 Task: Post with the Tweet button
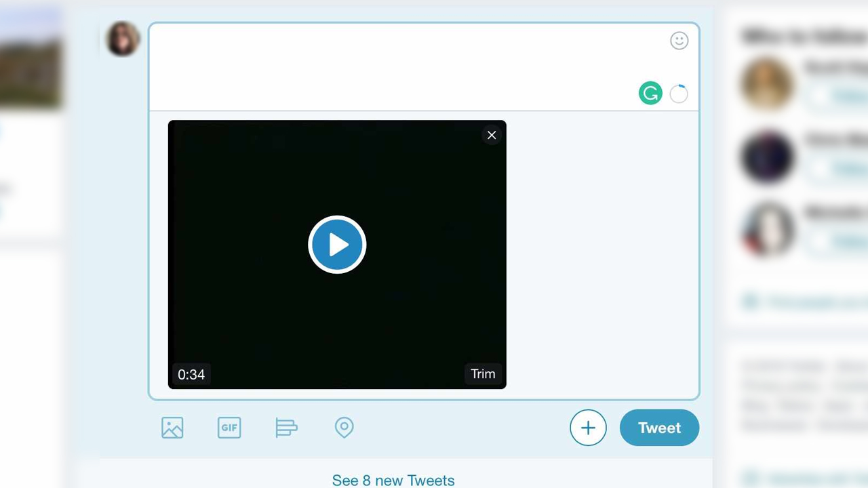pyautogui.click(x=659, y=428)
